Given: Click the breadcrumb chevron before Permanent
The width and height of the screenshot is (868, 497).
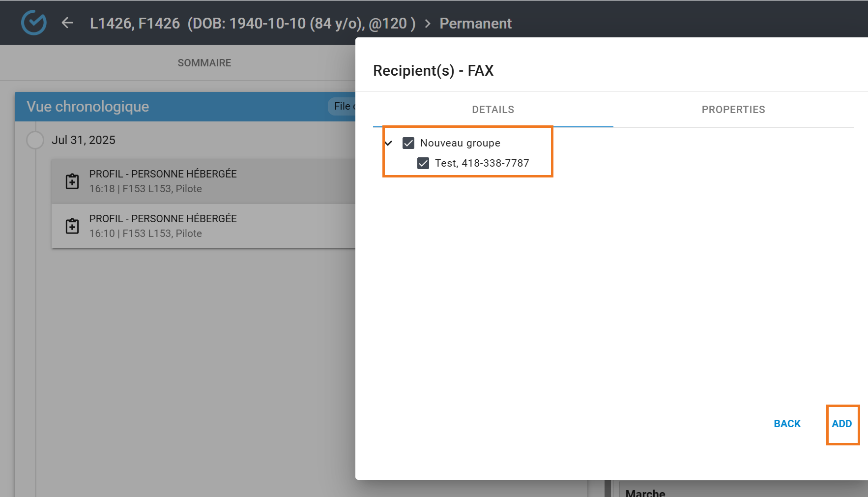Looking at the screenshot, I should pos(428,24).
